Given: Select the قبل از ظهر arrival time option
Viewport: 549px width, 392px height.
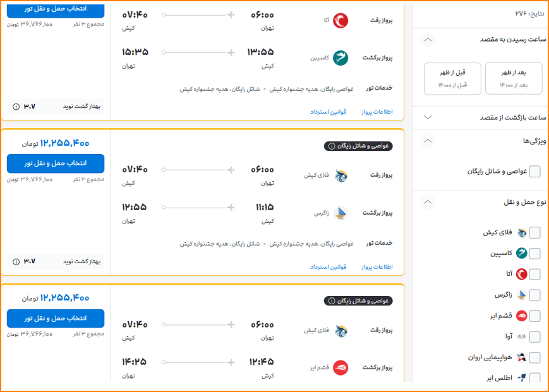Looking at the screenshot, I should [452, 78].
